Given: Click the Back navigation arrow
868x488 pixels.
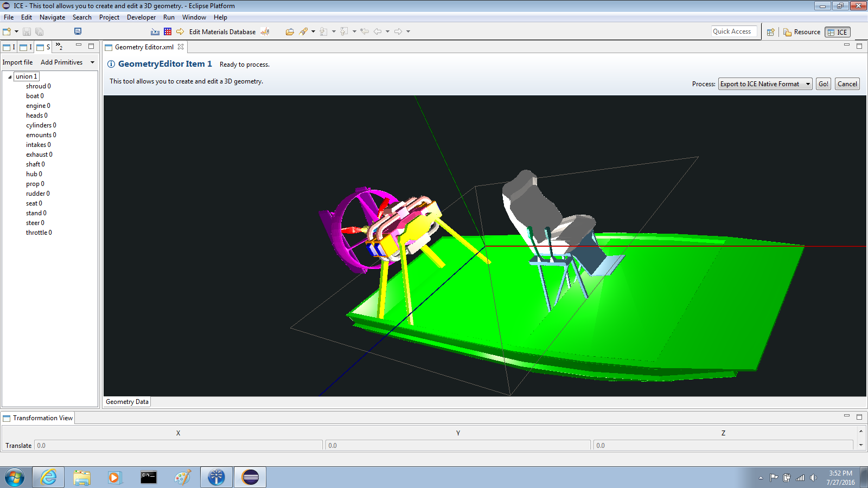Looking at the screenshot, I should pos(378,31).
